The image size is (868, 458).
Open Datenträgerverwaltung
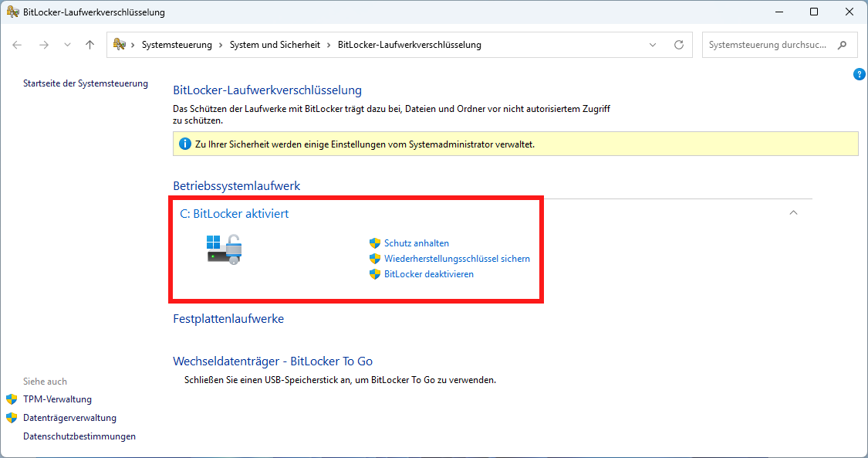69,418
